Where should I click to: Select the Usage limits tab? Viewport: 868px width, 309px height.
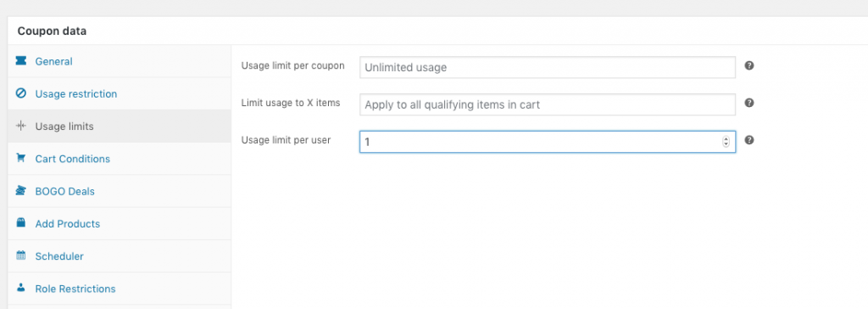coord(119,126)
